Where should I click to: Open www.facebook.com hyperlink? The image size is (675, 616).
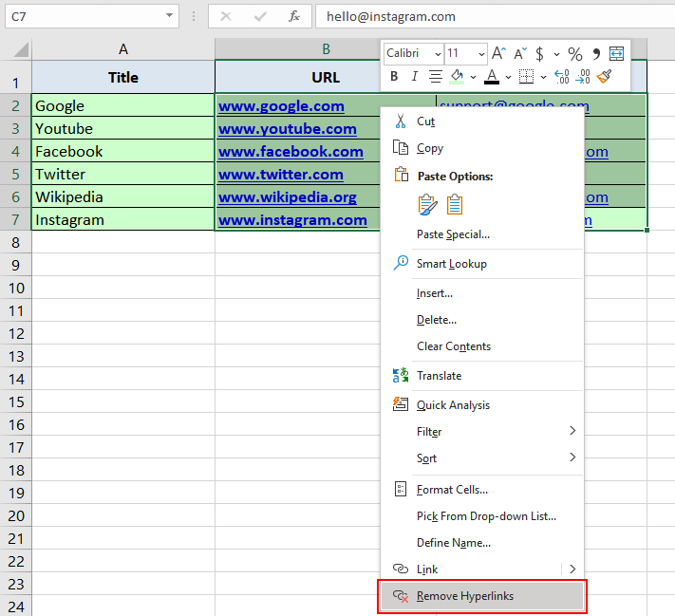[291, 152]
